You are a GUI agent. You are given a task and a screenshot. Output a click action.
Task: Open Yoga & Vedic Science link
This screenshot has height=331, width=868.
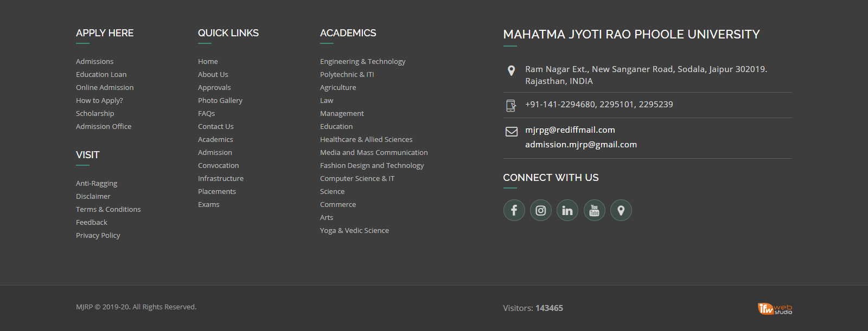(x=354, y=231)
